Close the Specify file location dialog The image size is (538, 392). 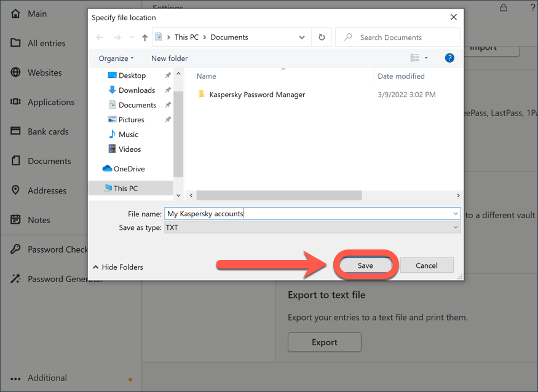point(454,17)
